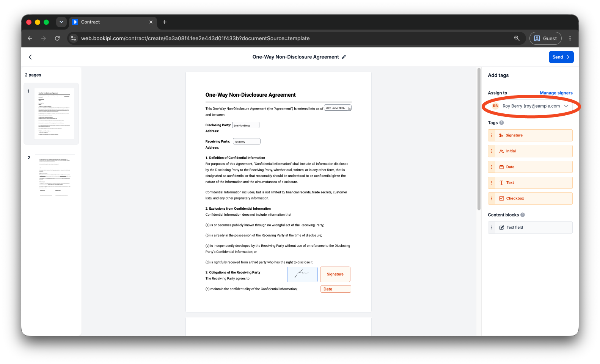The width and height of the screenshot is (600, 364).
Task: Reload the page
Action: coord(57,38)
